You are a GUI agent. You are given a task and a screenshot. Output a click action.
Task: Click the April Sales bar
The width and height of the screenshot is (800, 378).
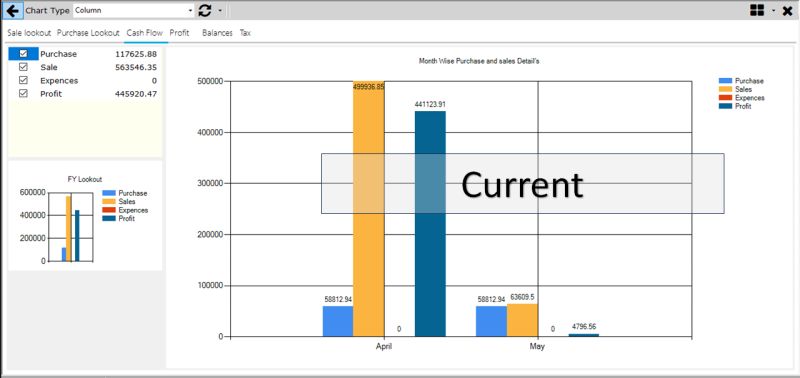[368, 209]
